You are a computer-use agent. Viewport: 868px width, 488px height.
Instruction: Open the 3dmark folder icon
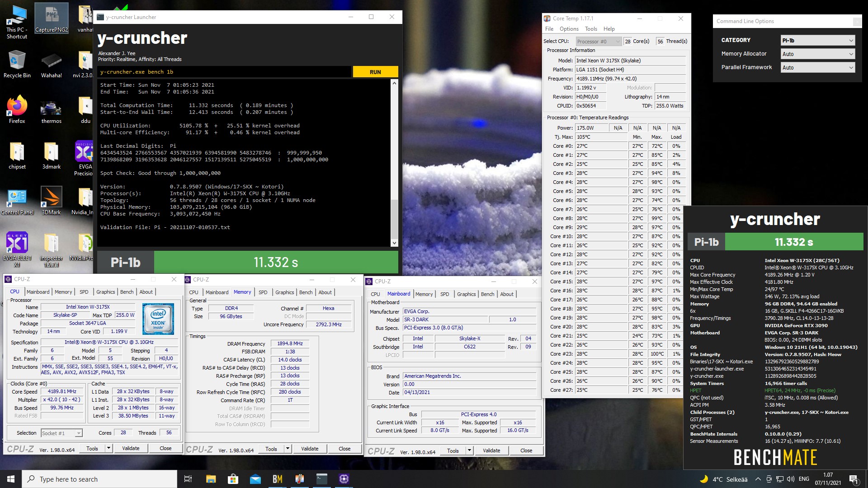coord(52,155)
